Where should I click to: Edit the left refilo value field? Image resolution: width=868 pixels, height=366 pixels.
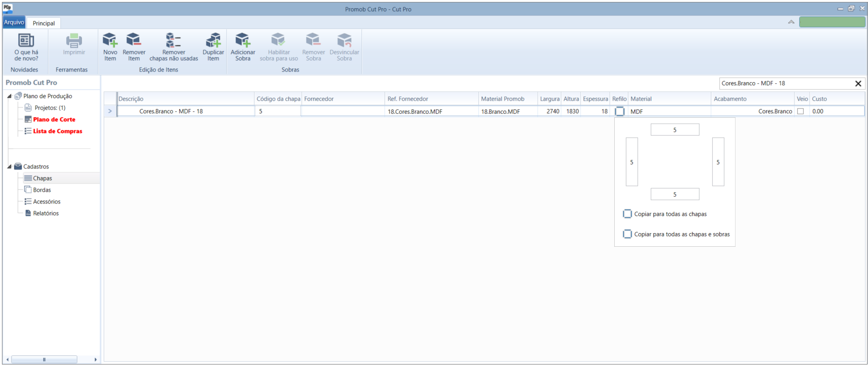pos(632,162)
